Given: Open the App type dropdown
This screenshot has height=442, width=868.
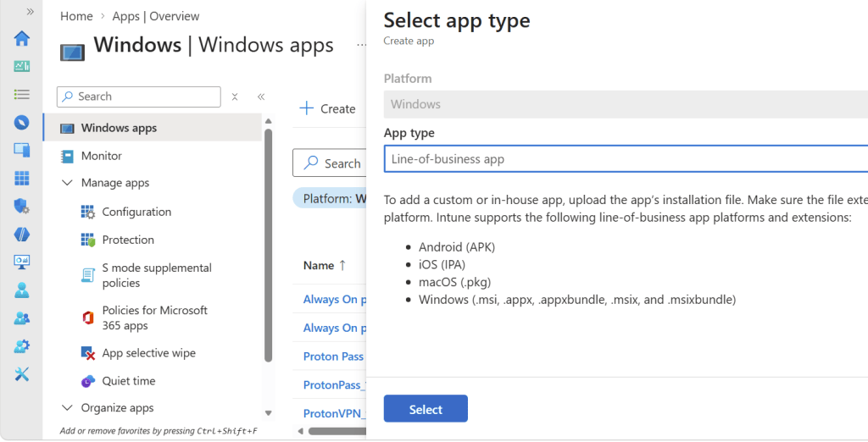Looking at the screenshot, I should [x=626, y=159].
